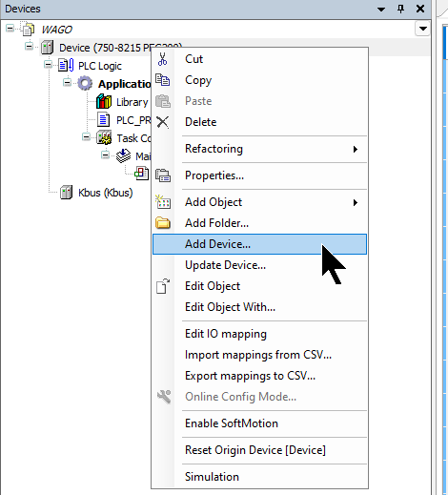Collapse the MainTask node
448x495 pixels.
(106, 155)
